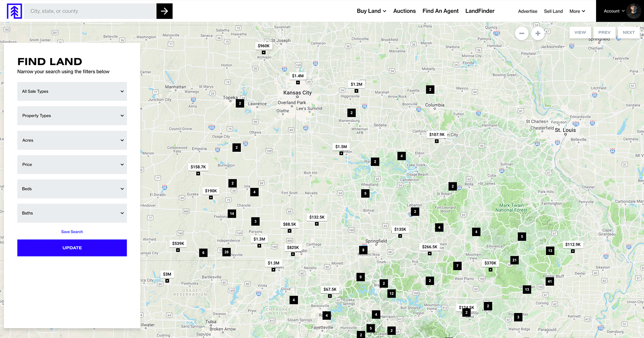The height and width of the screenshot is (338, 644).
Task: Open the Auctions menu item
Action: coord(404,11)
